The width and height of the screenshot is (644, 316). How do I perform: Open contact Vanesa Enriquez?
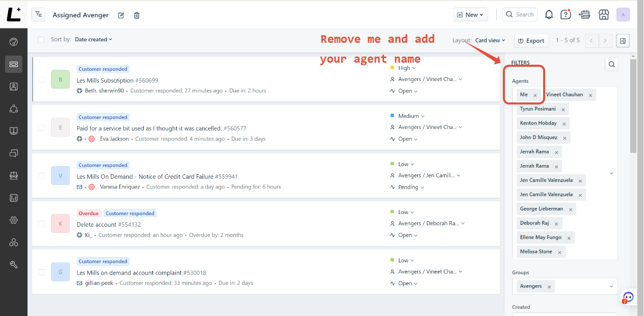pos(120,187)
